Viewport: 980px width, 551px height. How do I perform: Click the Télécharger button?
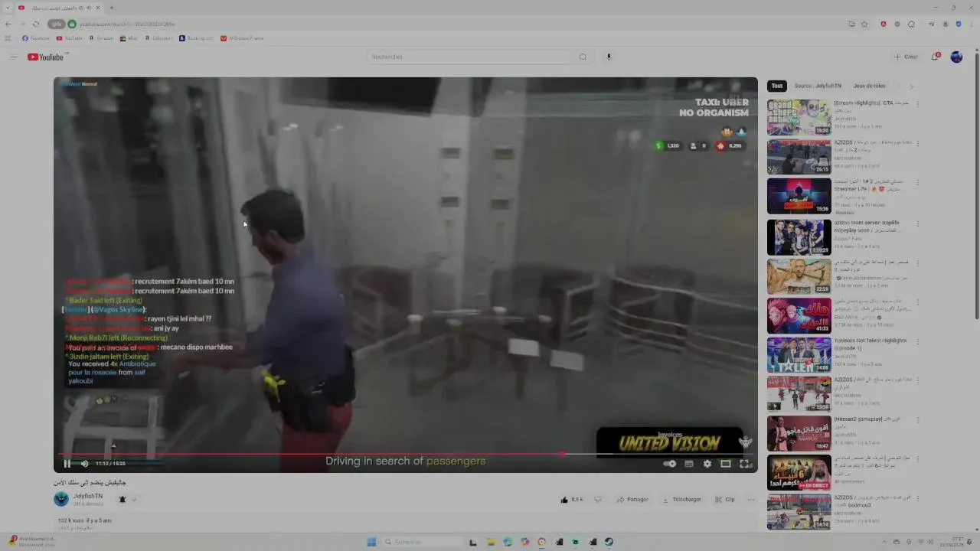point(681,500)
